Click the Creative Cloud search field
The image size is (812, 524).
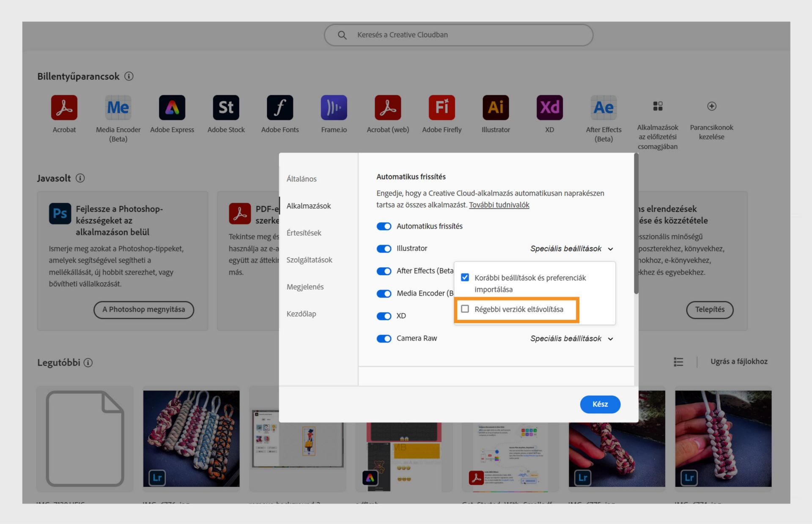[458, 35]
